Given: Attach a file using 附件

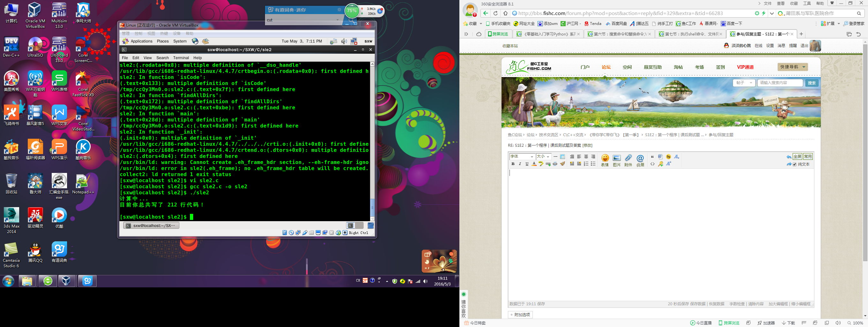Looking at the screenshot, I should click(x=628, y=160).
